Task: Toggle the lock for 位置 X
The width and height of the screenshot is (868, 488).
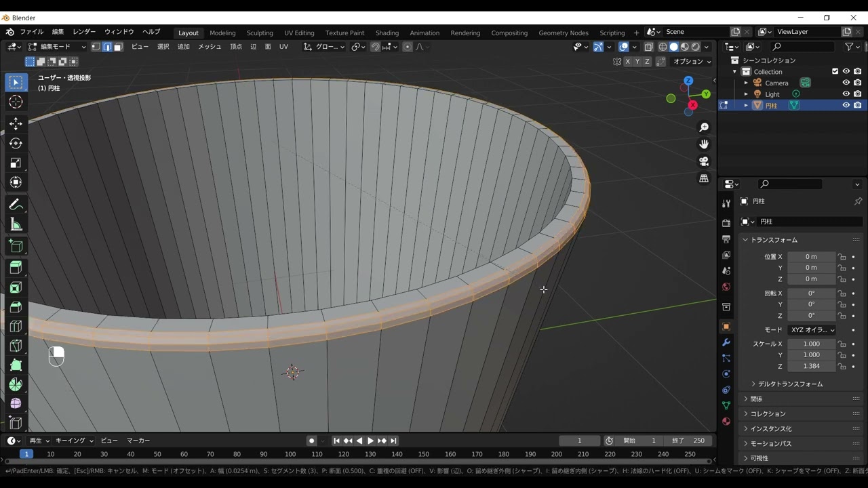Action: click(x=842, y=257)
